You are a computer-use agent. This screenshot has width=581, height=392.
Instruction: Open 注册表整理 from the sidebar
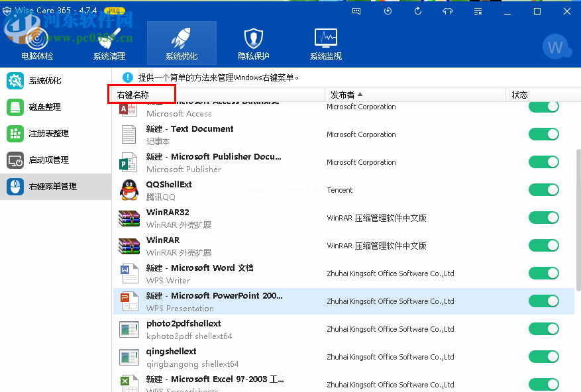click(x=48, y=134)
